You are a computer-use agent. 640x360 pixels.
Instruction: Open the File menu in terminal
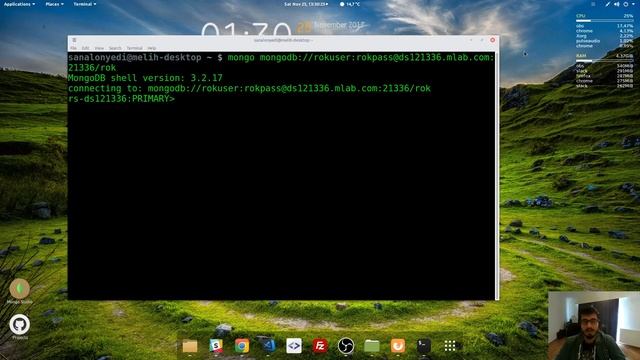coord(73,48)
